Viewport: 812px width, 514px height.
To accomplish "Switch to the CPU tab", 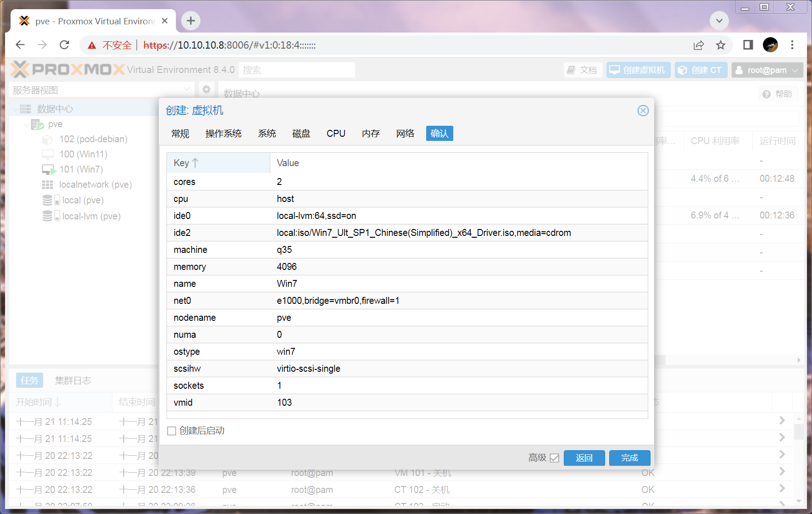I will coord(336,134).
